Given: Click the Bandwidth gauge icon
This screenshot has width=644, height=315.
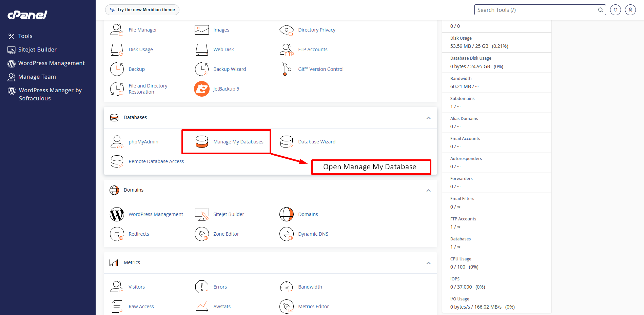Looking at the screenshot, I should point(287,287).
